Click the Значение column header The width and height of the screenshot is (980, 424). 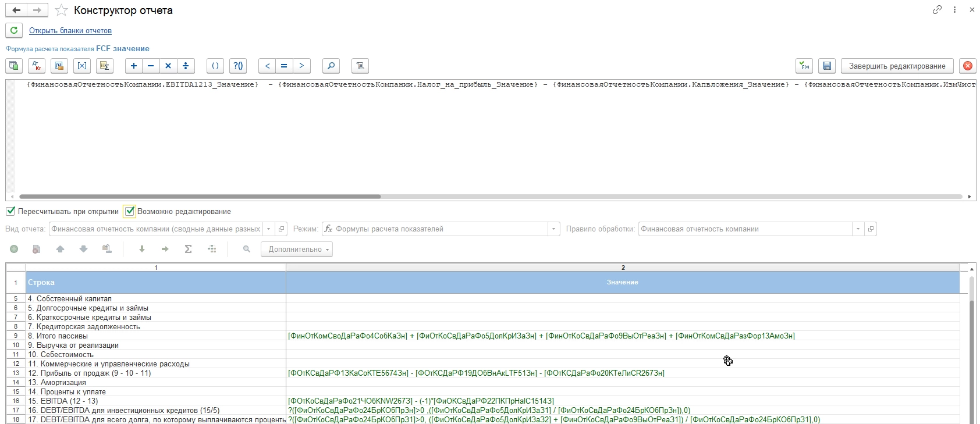(x=623, y=282)
